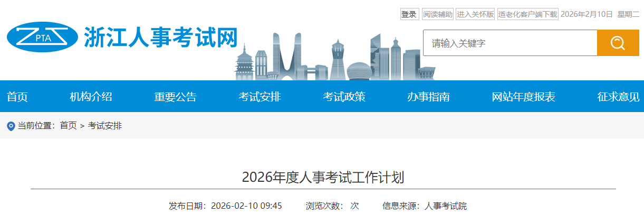Click the 浙江人事考试网 site title
The width and height of the screenshot is (644, 213).
tap(160, 37)
